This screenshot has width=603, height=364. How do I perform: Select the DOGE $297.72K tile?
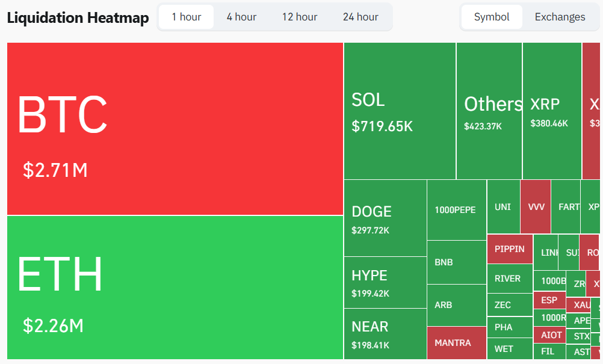click(x=385, y=218)
